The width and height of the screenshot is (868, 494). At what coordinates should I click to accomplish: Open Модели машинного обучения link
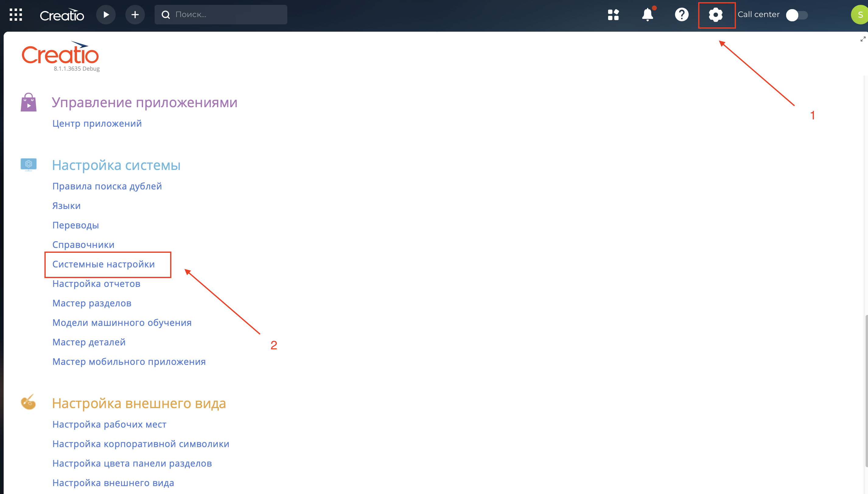(122, 323)
